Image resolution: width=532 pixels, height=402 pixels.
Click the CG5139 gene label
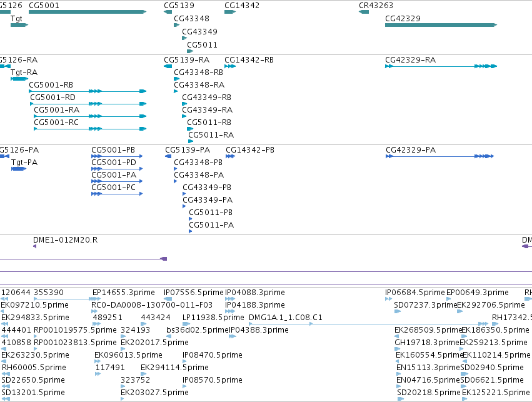click(179, 6)
